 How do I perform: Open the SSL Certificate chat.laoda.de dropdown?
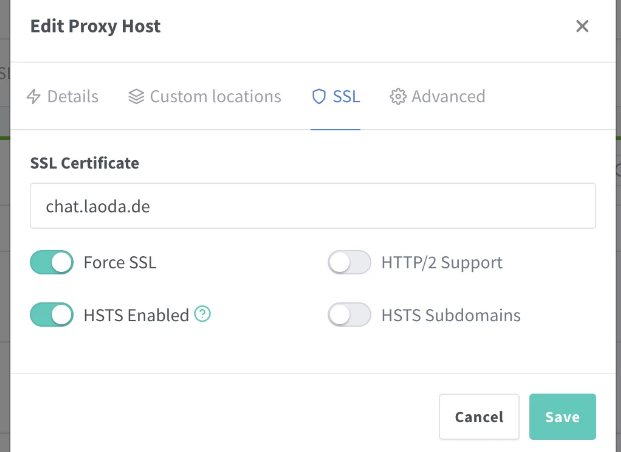pos(313,206)
